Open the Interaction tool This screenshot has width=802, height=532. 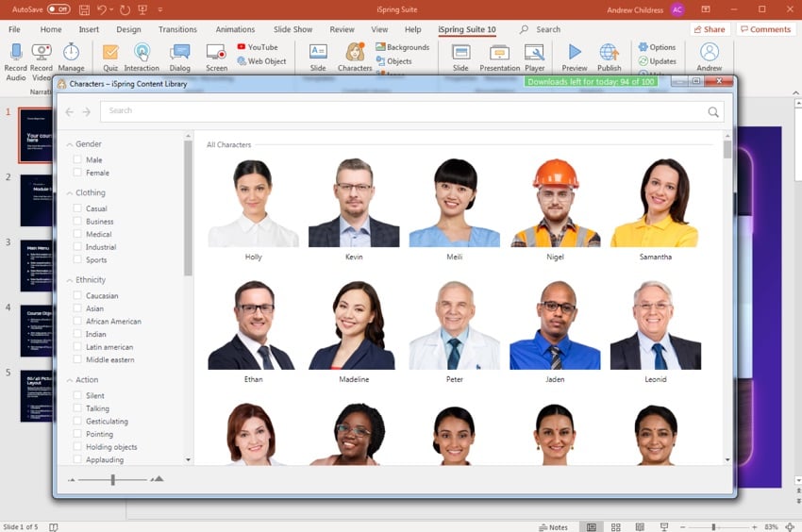142,56
